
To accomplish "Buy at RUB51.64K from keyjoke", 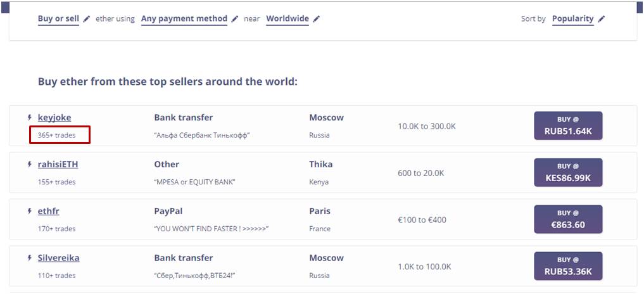I will [568, 126].
